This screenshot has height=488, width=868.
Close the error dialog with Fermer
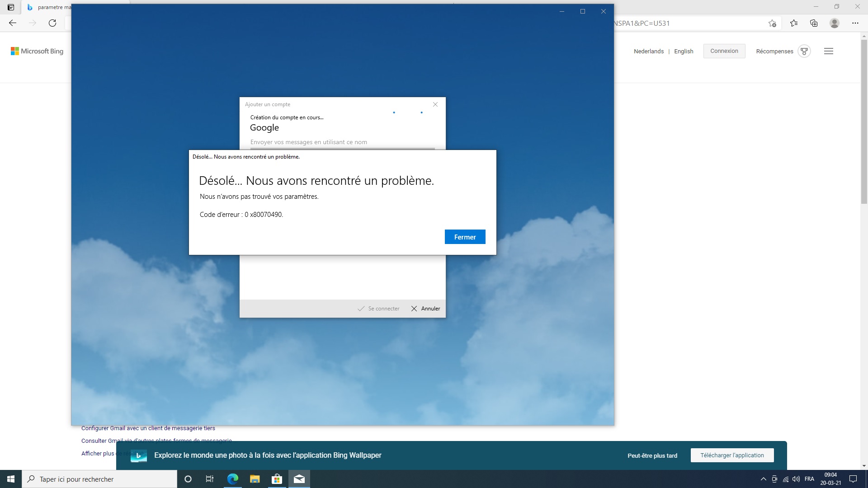[465, 237]
